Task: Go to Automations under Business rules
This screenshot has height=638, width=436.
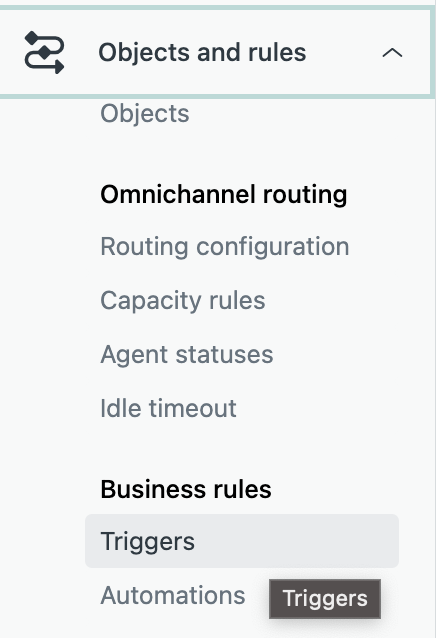Action: (173, 596)
